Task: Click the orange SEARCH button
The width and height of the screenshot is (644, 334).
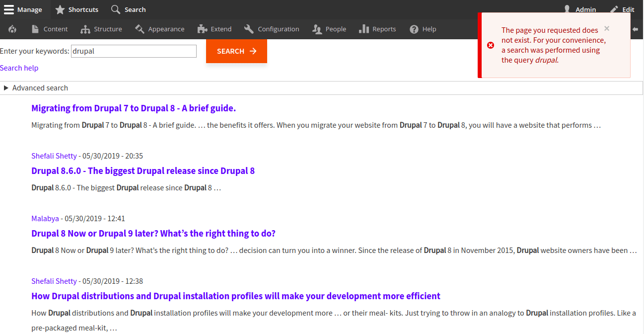Action: [236, 51]
